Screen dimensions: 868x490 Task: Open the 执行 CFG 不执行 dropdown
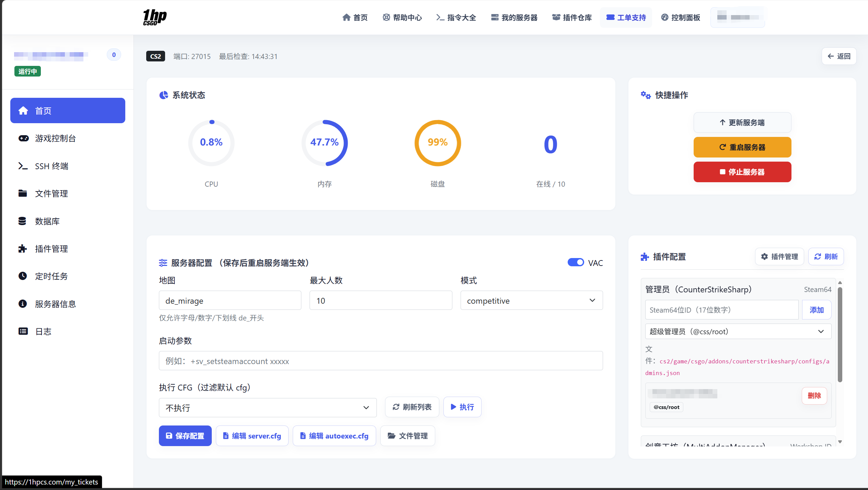point(268,408)
